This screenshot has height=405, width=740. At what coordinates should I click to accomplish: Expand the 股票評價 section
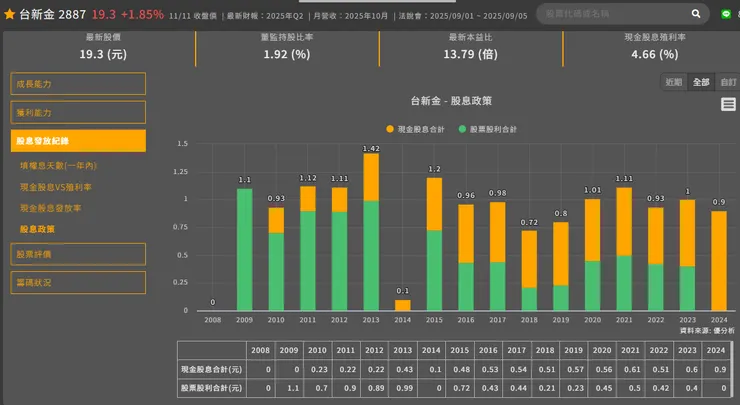point(78,254)
